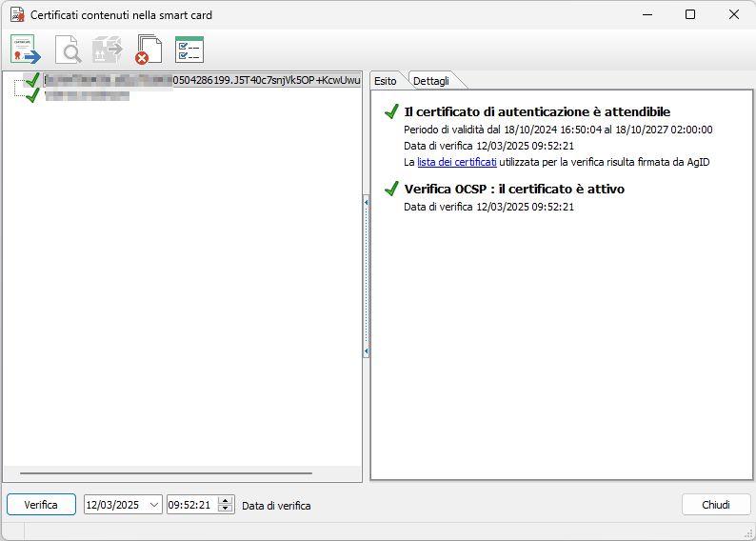This screenshot has height=541, width=756.
Task: Open the 'lista dei certificati' link
Action: pos(457,163)
